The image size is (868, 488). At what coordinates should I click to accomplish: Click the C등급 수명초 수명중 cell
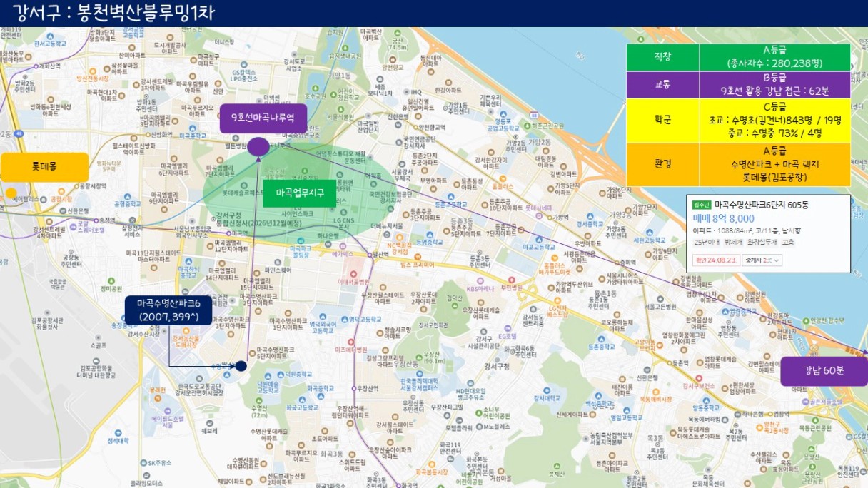click(775, 121)
